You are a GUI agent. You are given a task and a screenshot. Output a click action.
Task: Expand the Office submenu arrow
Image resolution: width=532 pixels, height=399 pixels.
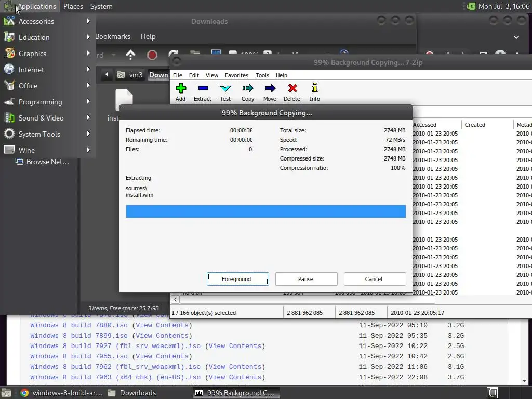[88, 86]
